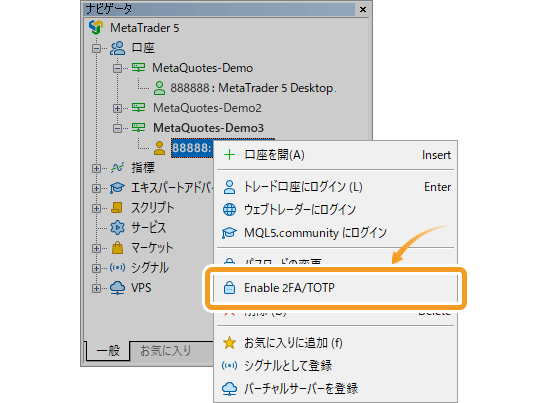
Task: Select Enable 2FA/TOTP menu entry
Action: pyautogui.click(x=335, y=288)
